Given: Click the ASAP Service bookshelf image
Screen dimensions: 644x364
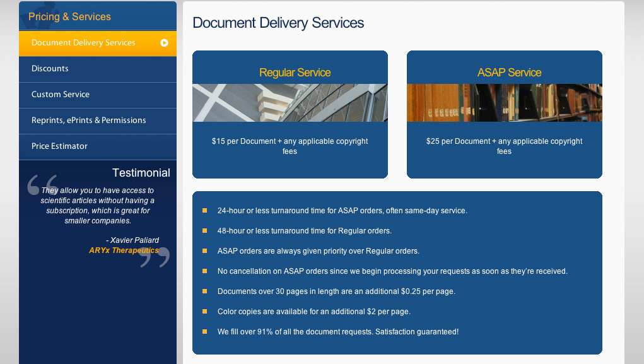Looking at the screenshot, I should (505, 103).
